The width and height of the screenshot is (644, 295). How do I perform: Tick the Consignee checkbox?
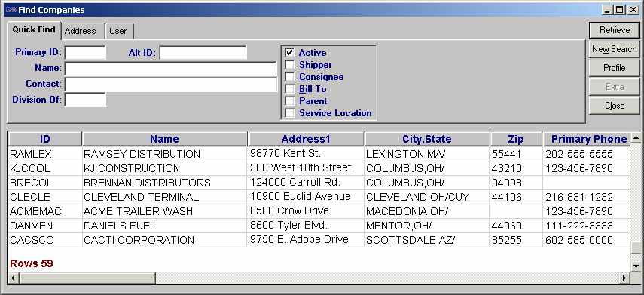[290, 76]
